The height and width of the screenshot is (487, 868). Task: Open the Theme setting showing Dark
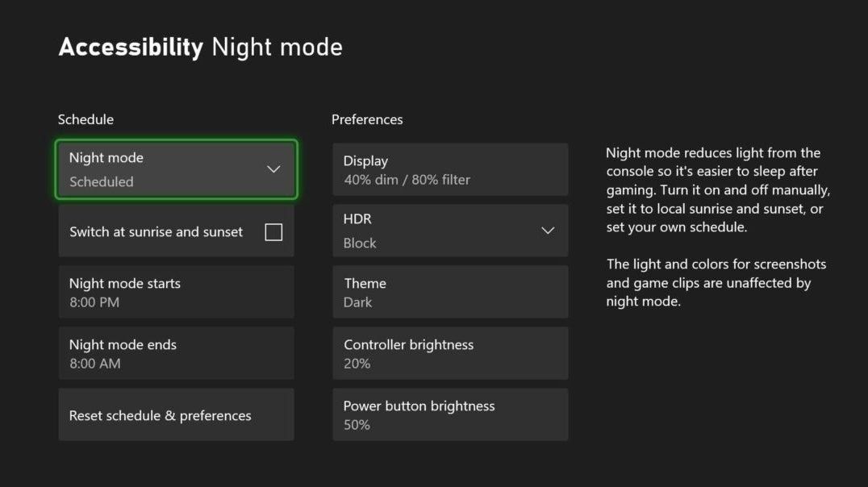tap(450, 292)
